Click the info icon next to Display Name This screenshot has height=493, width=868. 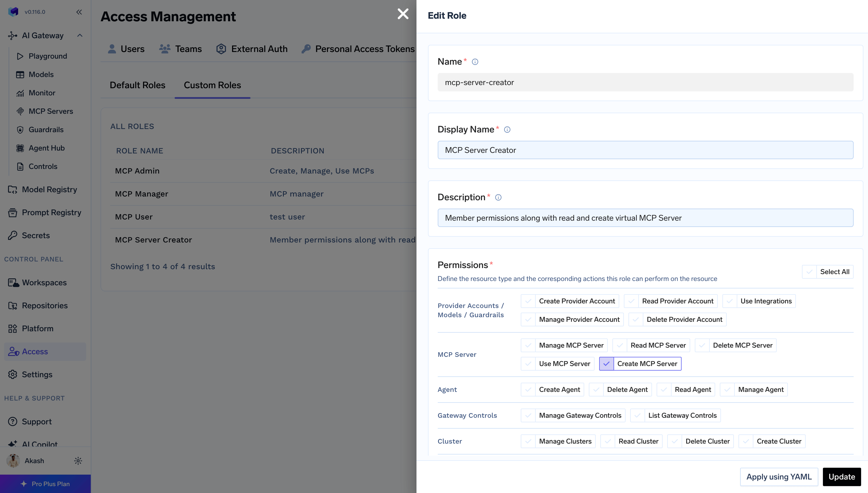(507, 130)
